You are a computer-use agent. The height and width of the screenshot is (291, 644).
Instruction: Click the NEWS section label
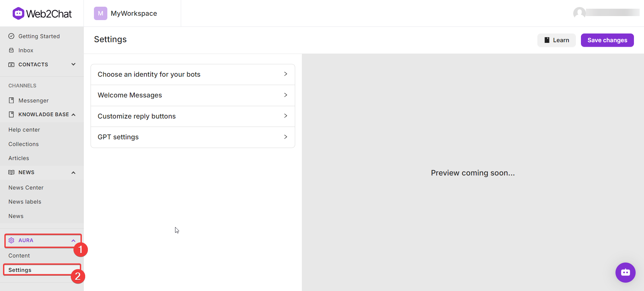[x=26, y=172]
